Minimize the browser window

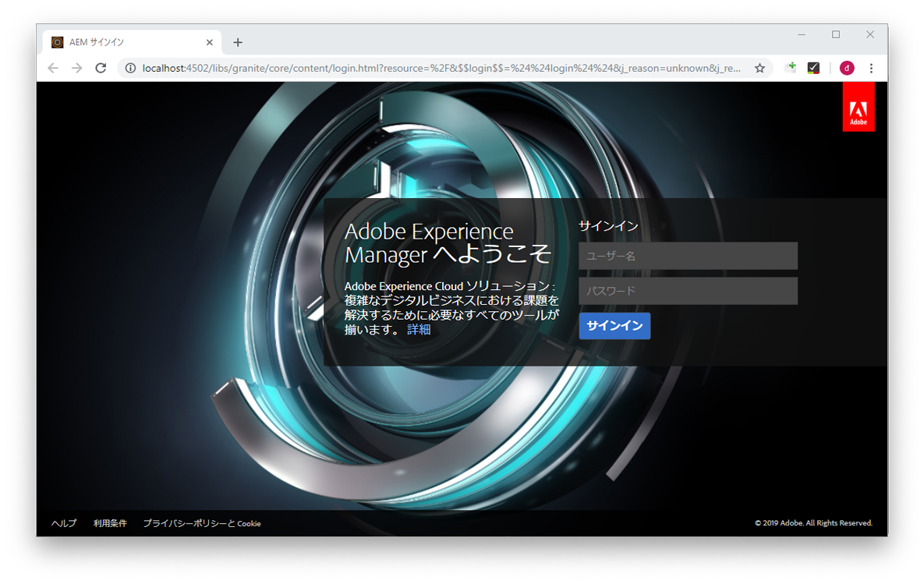point(802,35)
